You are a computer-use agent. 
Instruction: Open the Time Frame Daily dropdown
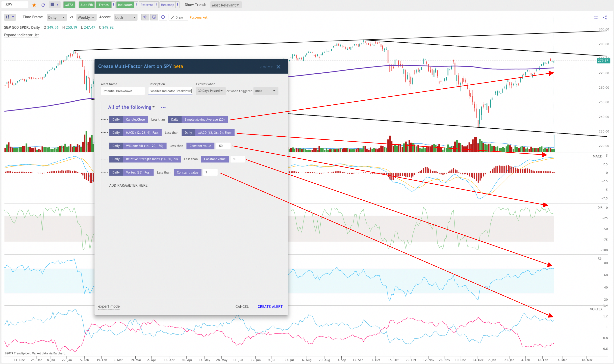(x=57, y=17)
